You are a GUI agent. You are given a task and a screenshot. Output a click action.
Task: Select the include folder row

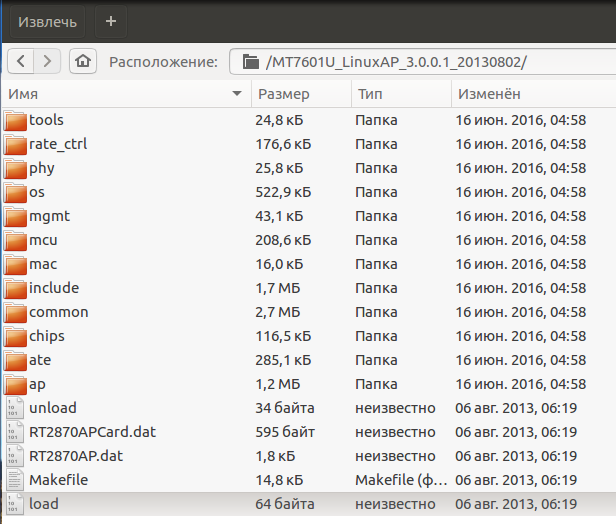click(309, 288)
